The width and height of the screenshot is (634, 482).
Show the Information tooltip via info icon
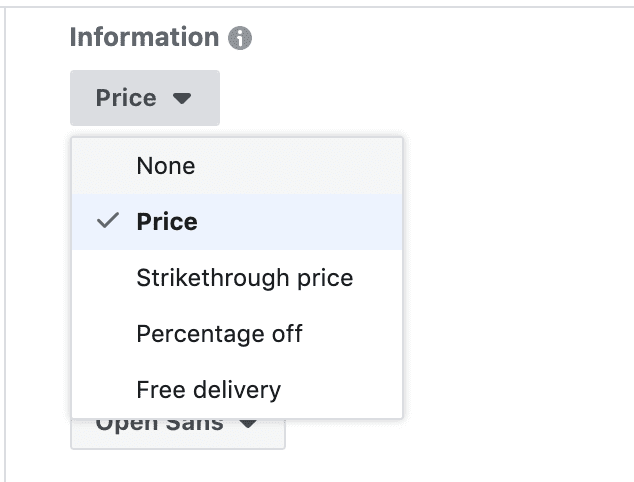[240, 39]
